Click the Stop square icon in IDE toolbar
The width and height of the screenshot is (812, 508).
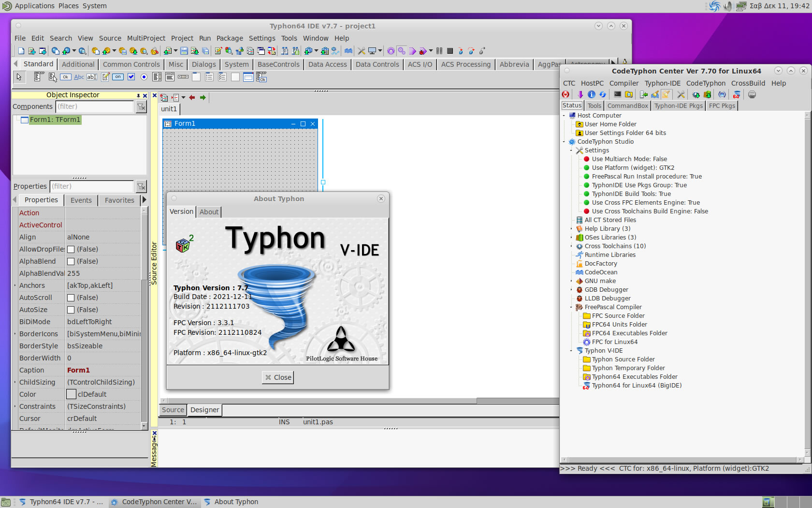[450, 51]
